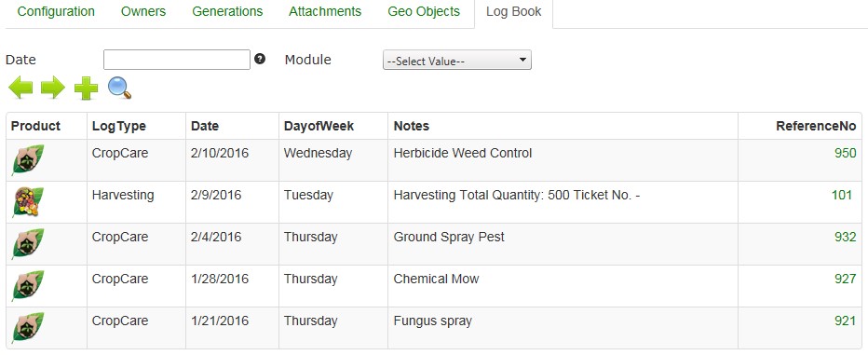
Task: Click into the Date input field
Action: (x=177, y=60)
